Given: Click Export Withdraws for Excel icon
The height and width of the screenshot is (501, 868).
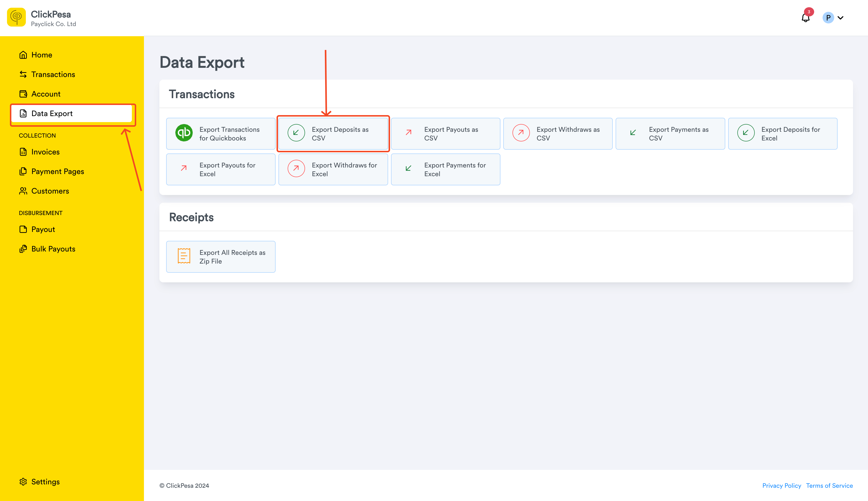Looking at the screenshot, I should point(296,169).
